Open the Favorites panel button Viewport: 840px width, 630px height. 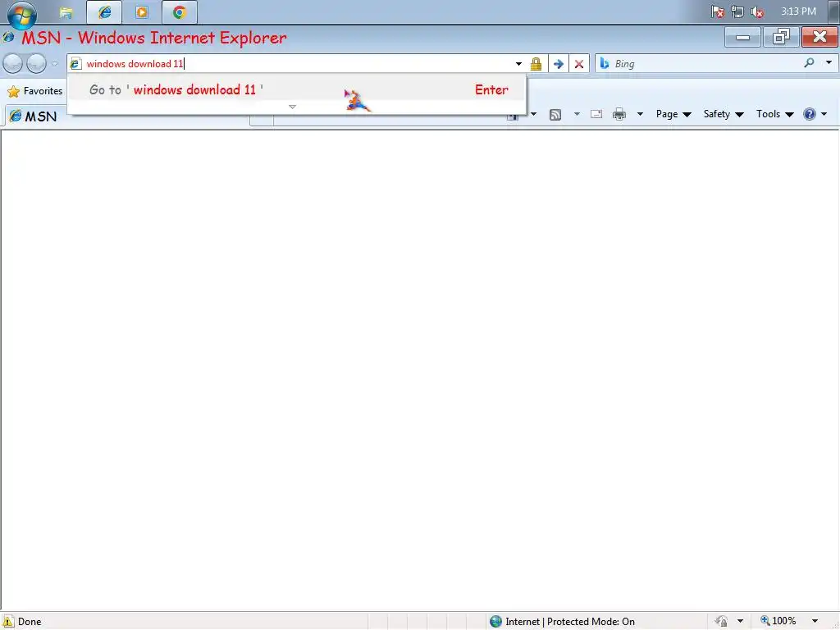[35, 91]
